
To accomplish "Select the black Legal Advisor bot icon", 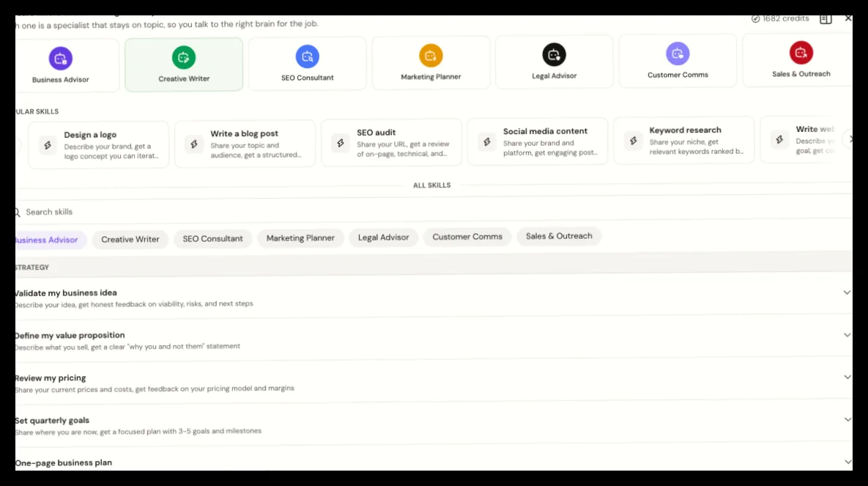I will pyautogui.click(x=554, y=54).
